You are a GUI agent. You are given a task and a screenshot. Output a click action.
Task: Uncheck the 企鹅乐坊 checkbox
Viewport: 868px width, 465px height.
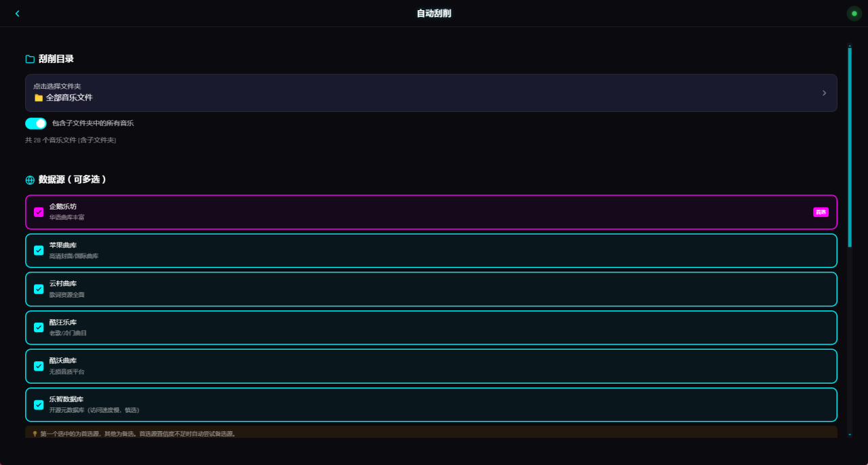coord(39,212)
